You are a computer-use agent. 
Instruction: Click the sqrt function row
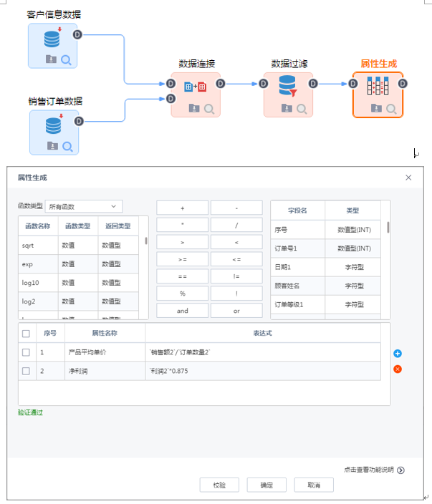tap(29, 245)
